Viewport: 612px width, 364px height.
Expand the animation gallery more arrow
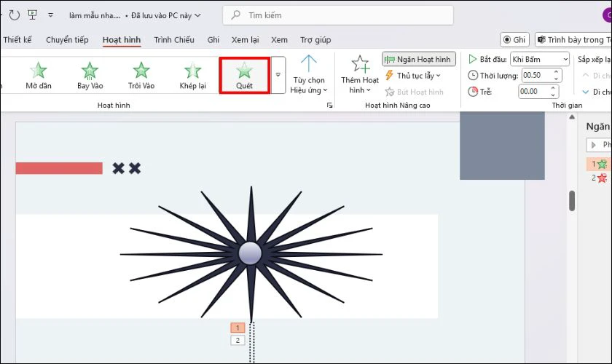click(278, 75)
